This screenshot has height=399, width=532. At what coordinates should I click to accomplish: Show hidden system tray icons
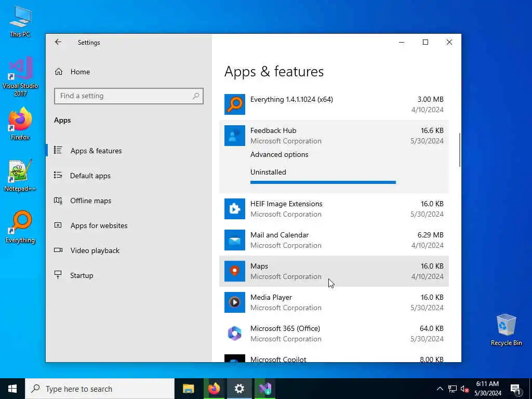pos(440,389)
